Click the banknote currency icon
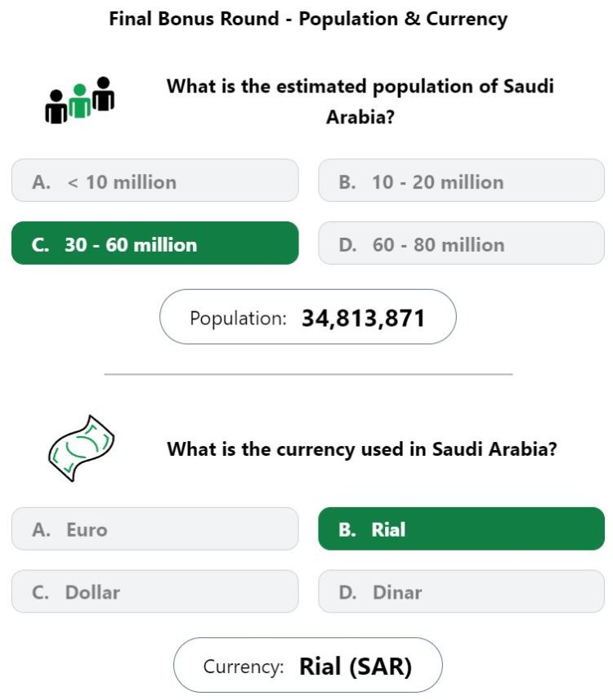Screen dimensions: 613x700 81,448
